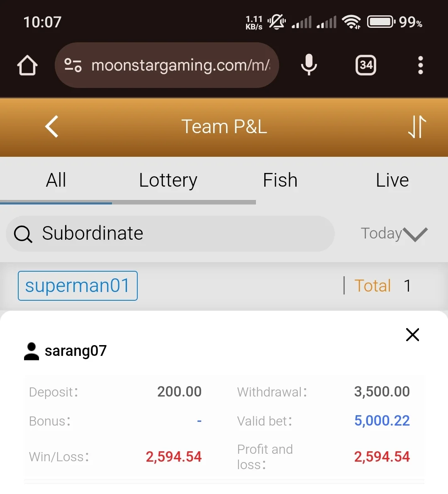Focus the Subordinate search field
The height and width of the screenshot is (494, 448).
pos(170,234)
